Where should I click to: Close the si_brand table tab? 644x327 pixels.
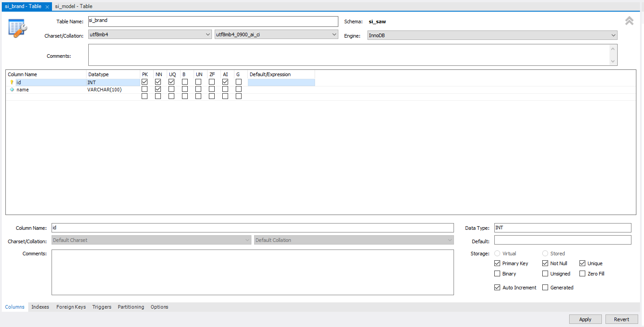[48, 7]
